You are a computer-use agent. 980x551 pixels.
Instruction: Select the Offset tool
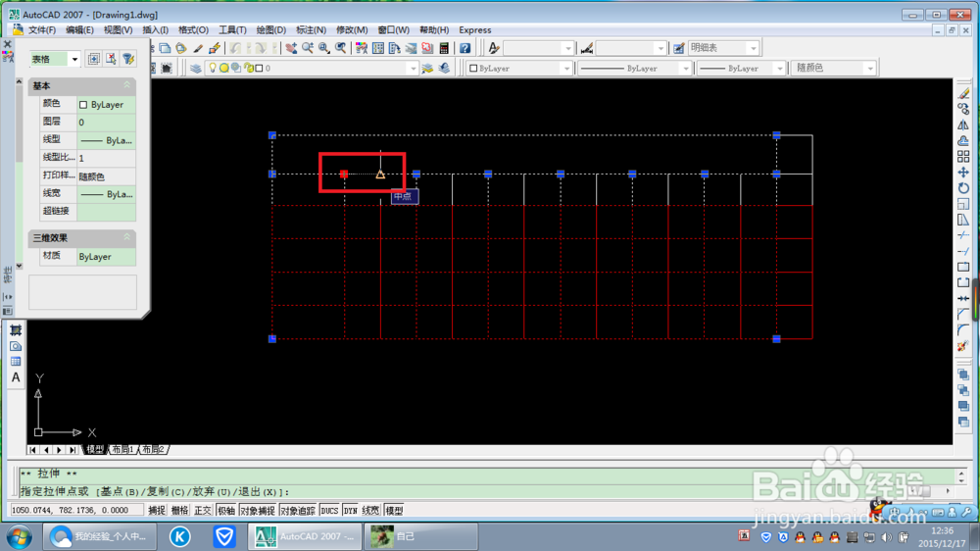(x=963, y=141)
